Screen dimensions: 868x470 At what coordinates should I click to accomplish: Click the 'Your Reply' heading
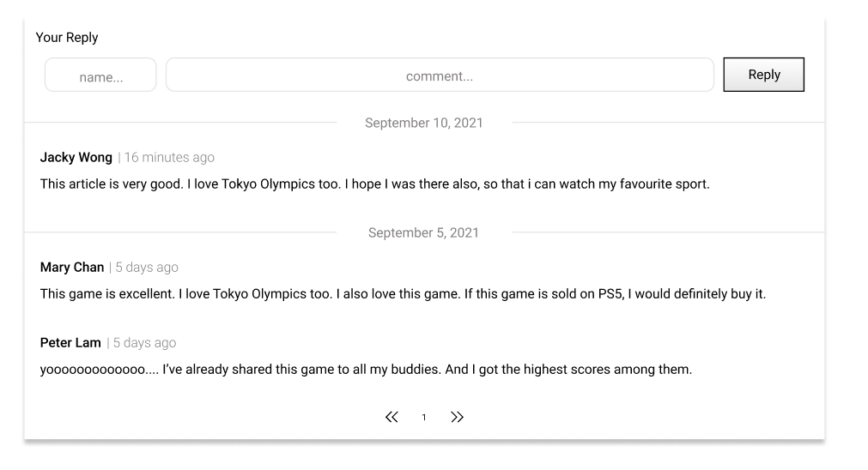pyautogui.click(x=67, y=38)
